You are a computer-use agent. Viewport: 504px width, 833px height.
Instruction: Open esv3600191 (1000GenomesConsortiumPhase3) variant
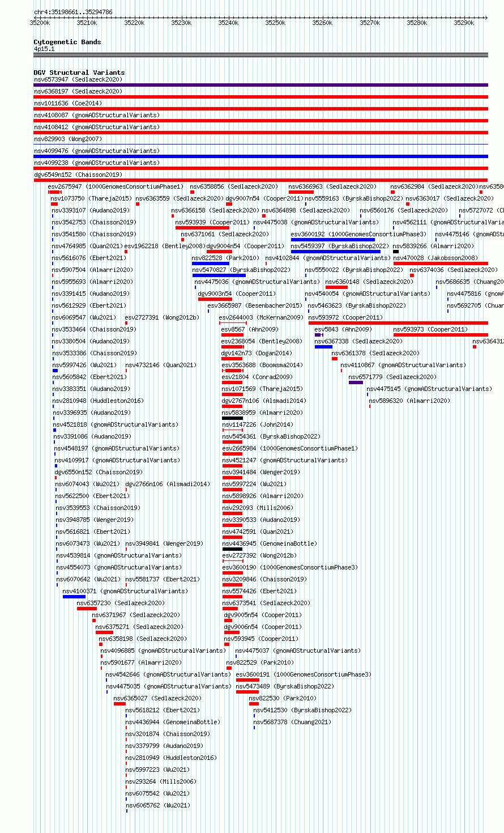click(x=304, y=674)
